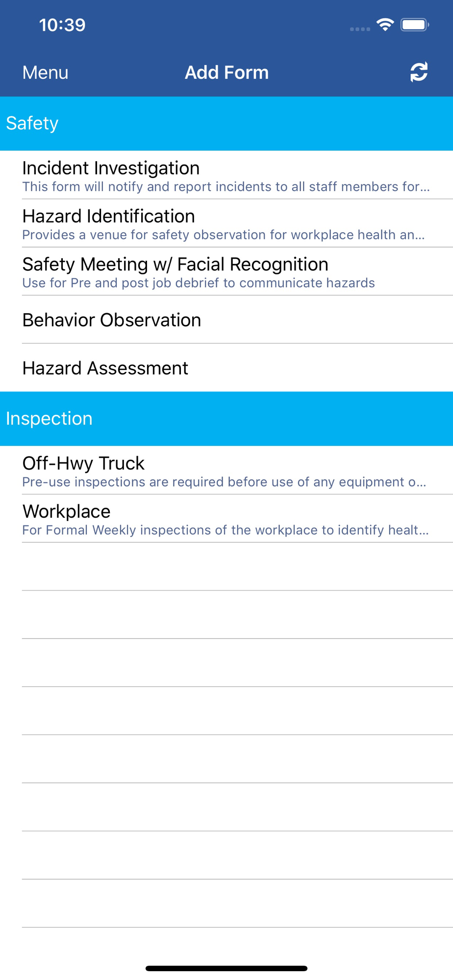Tap the battery status icon
Viewport: 453px width, 980px height.
pyautogui.click(x=415, y=24)
